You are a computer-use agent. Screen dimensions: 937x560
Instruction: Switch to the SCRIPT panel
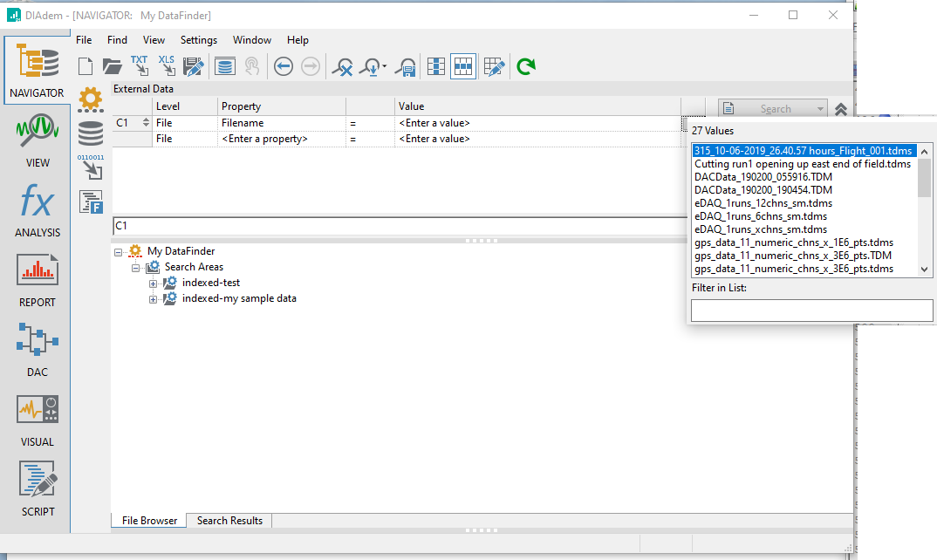(x=38, y=488)
